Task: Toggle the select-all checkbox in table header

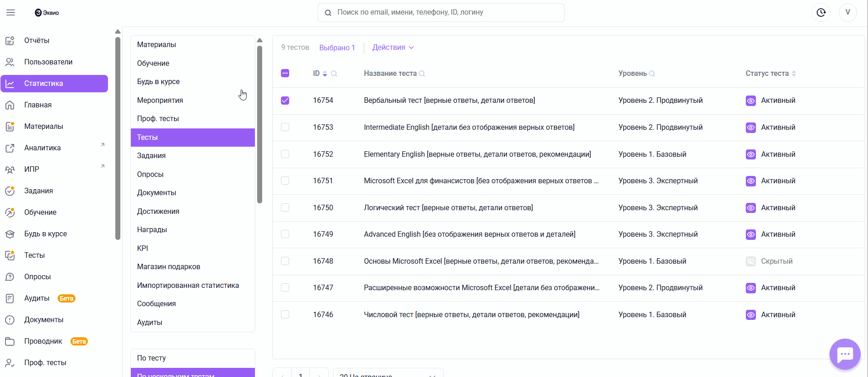Action: tap(285, 73)
